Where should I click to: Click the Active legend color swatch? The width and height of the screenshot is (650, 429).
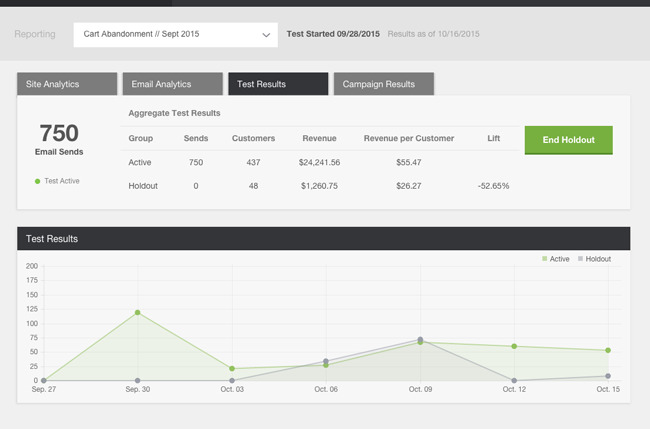click(545, 259)
